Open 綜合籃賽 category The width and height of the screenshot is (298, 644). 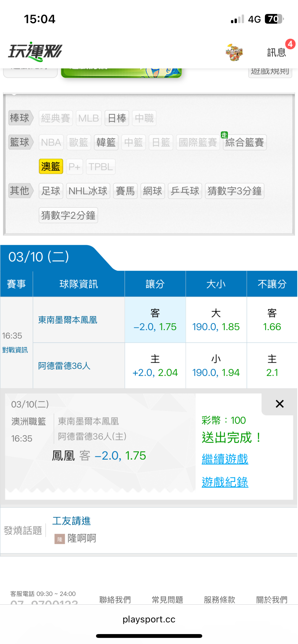[244, 142]
